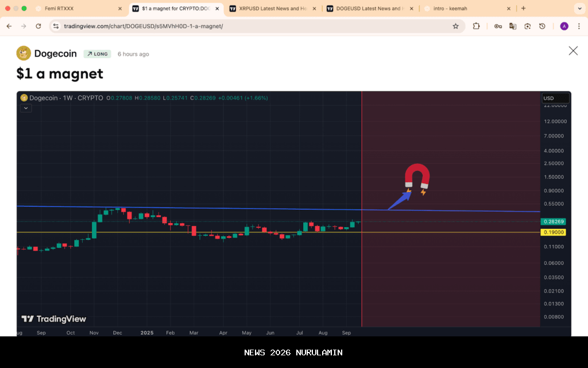
Task: Bookmark this page with the star icon
Action: click(455, 26)
